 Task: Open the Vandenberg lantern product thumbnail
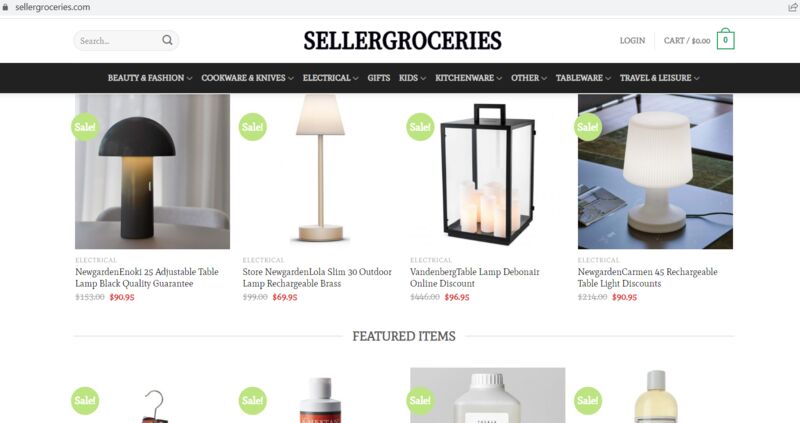[488, 171]
